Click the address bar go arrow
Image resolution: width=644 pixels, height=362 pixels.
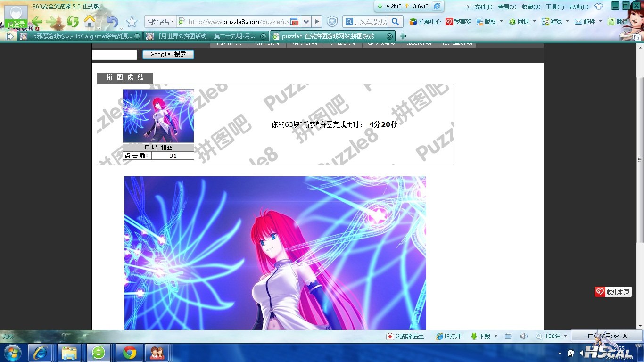click(x=317, y=22)
